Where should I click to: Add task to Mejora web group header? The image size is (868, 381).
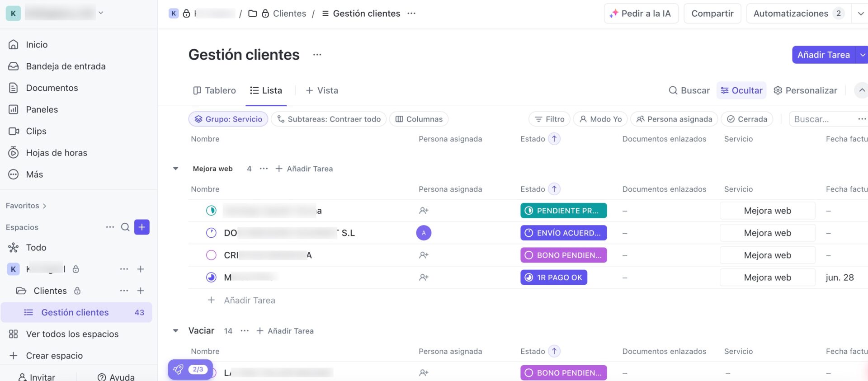tap(304, 169)
